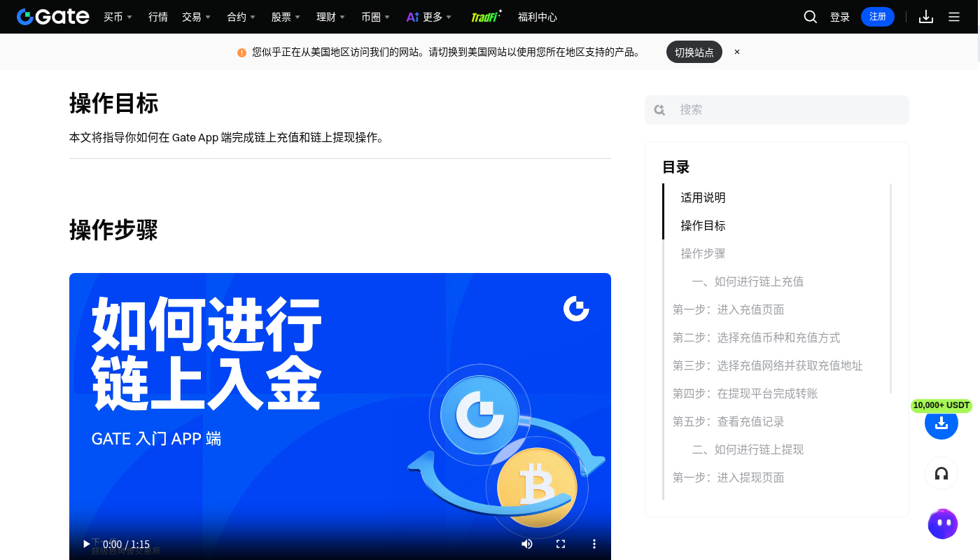Go to 第五步：查看充值记录
This screenshot has width=980, height=560.
click(729, 421)
